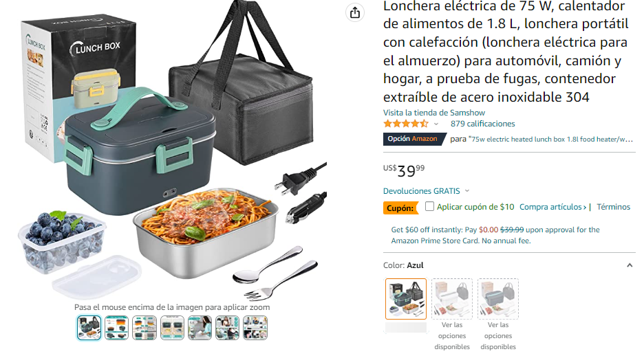Viewport: 644px width, 356px height.
Task: Visit the Samshow store link
Action: click(x=433, y=113)
